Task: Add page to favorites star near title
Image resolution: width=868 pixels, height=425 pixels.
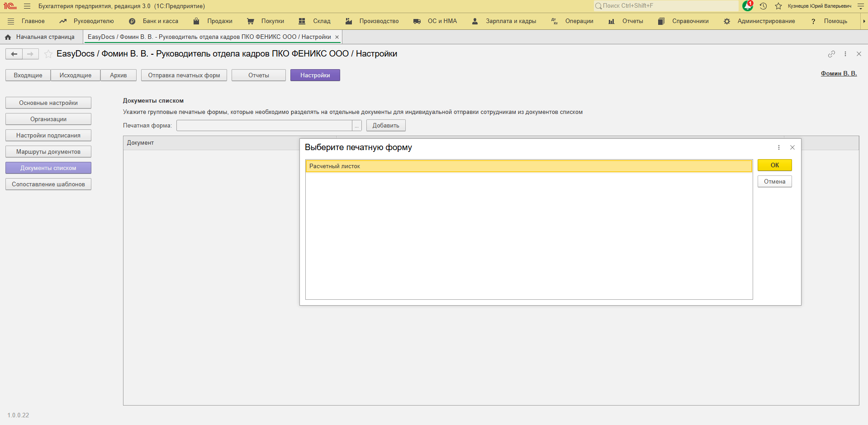Action: (48, 54)
